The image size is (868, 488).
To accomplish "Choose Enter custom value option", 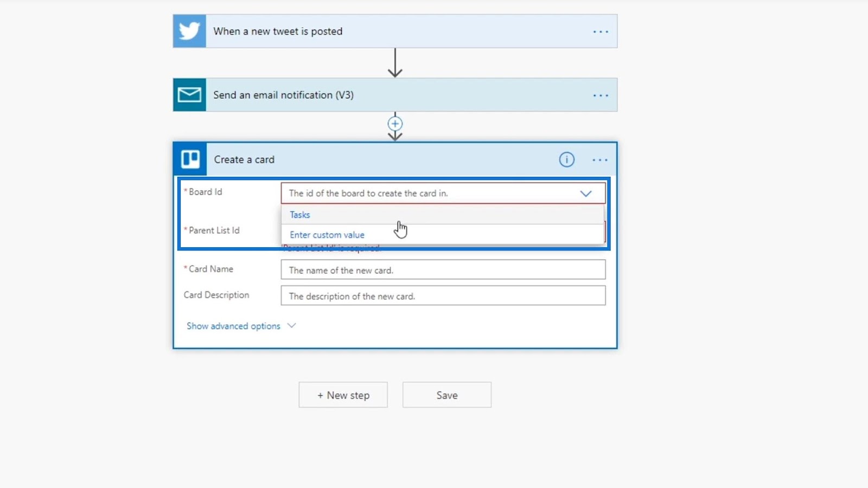I will (x=443, y=235).
